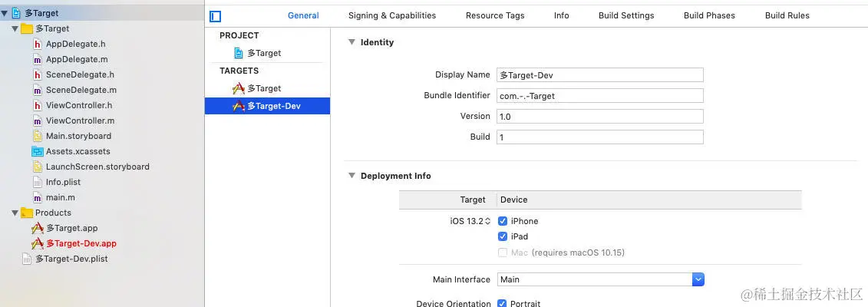
Task: Click the Bundle Identifier text field
Action: 599,96
